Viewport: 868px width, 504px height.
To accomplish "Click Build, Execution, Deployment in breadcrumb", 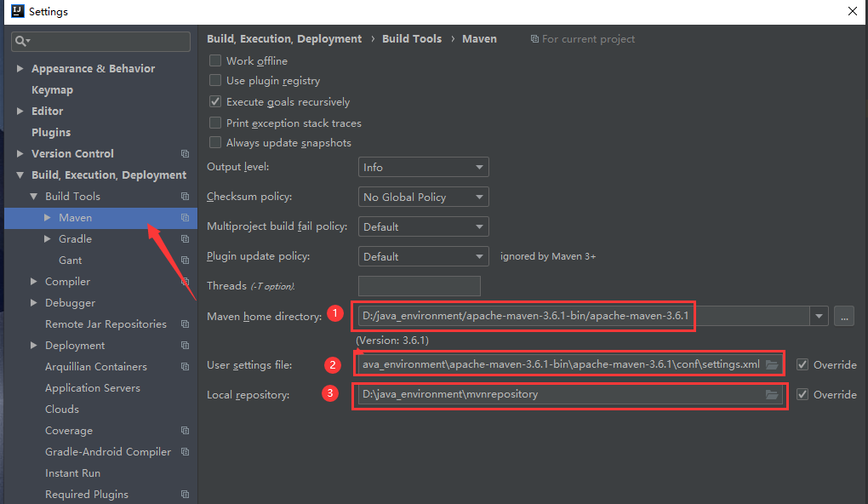I will click(x=284, y=39).
